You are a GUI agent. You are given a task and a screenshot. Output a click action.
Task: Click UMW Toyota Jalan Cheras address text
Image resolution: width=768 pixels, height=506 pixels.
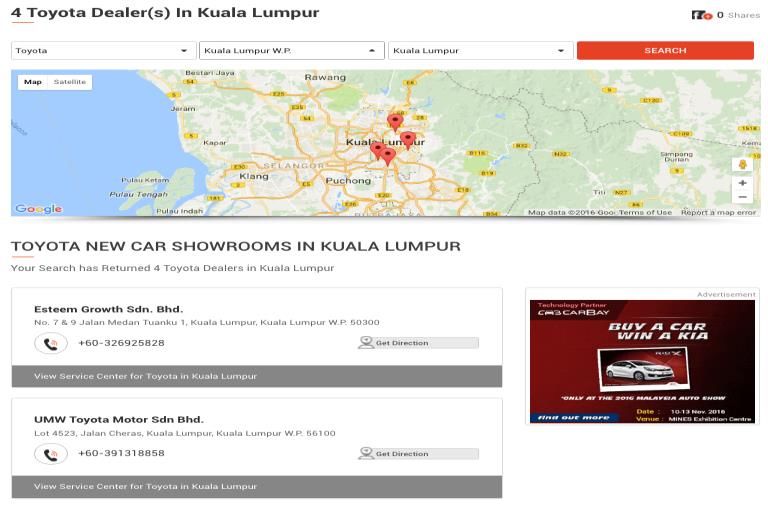coord(185,433)
